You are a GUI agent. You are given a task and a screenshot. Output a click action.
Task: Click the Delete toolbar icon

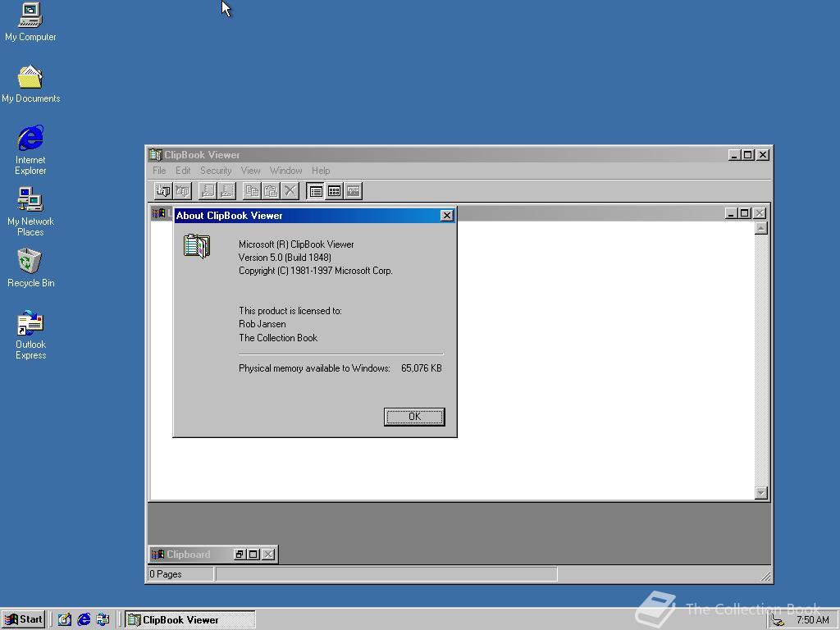290,190
